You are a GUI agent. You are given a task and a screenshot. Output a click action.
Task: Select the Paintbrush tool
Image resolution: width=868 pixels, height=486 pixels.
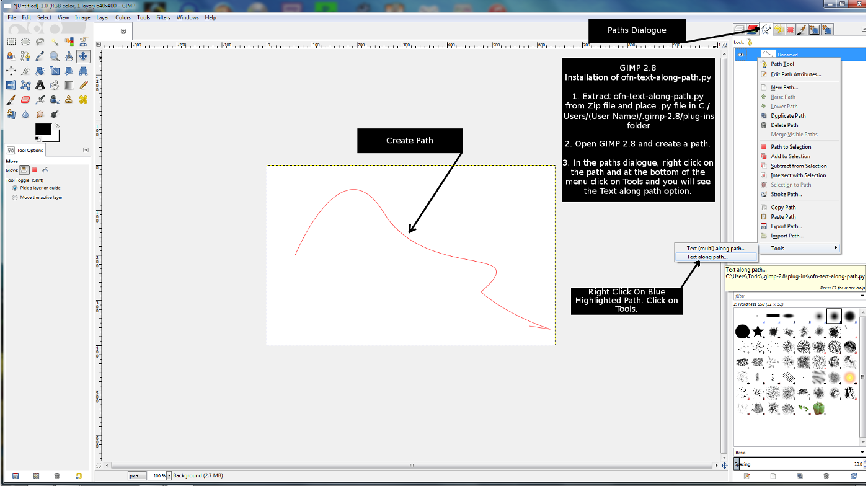[11, 99]
